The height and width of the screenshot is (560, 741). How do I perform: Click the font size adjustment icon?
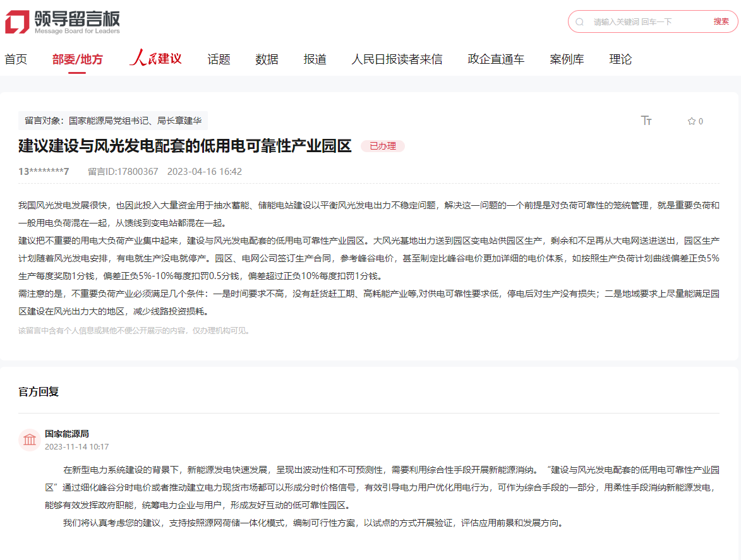[x=646, y=121]
